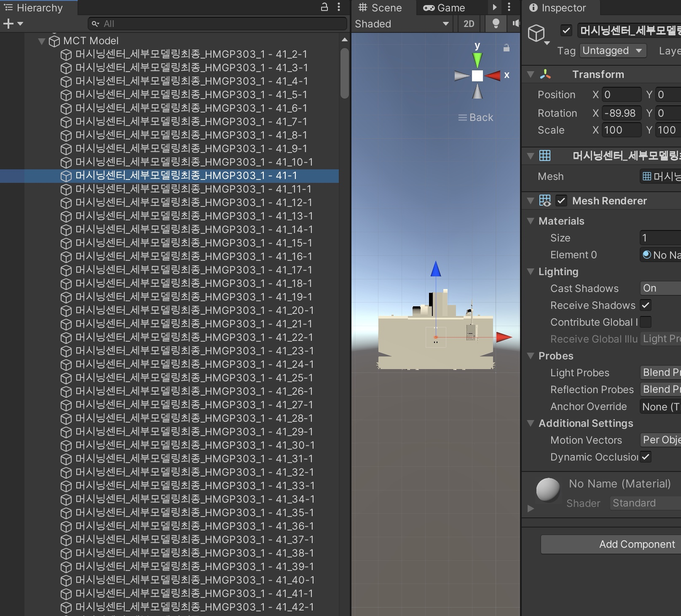This screenshot has width=681, height=616.
Task: Toggle the GameObject active checkbox
Action: (x=566, y=30)
